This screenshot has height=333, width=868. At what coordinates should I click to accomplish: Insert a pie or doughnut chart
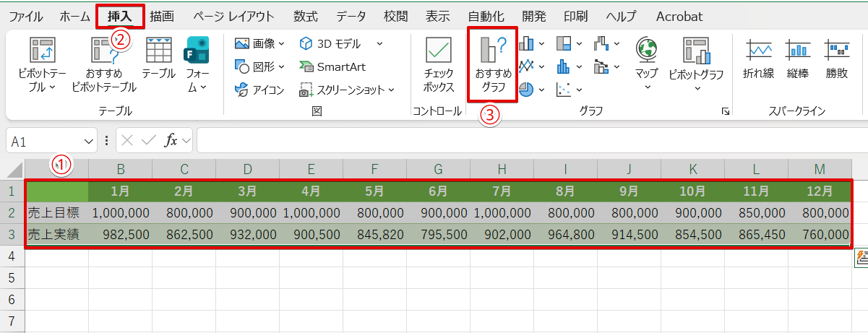(x=532, y=90)
